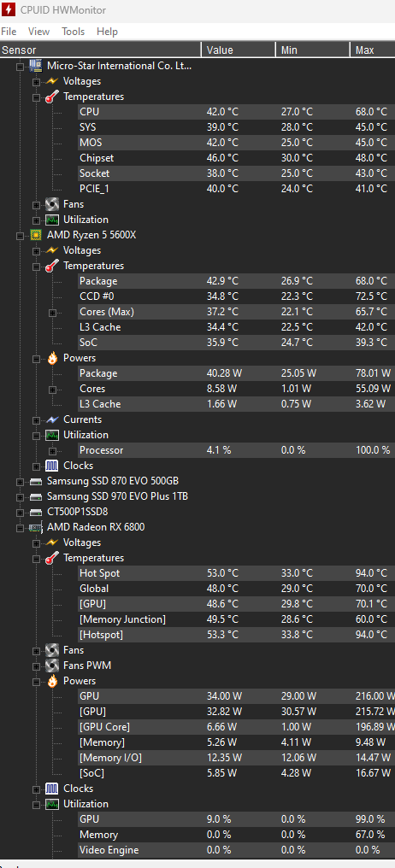Viewport: 395px width, 868px height.
Task: Click the AMD Ryzen 5 5600X chip icon
Action: pos(36,235)
